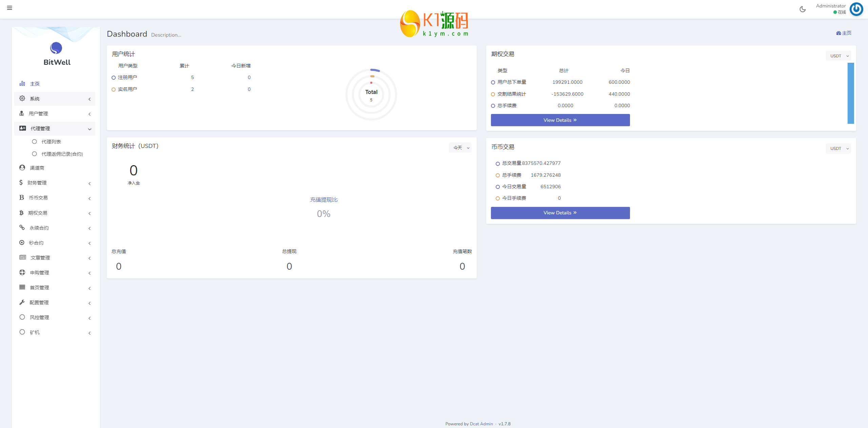Click the bitcoin icon for 期权交易

pos(21,213)
